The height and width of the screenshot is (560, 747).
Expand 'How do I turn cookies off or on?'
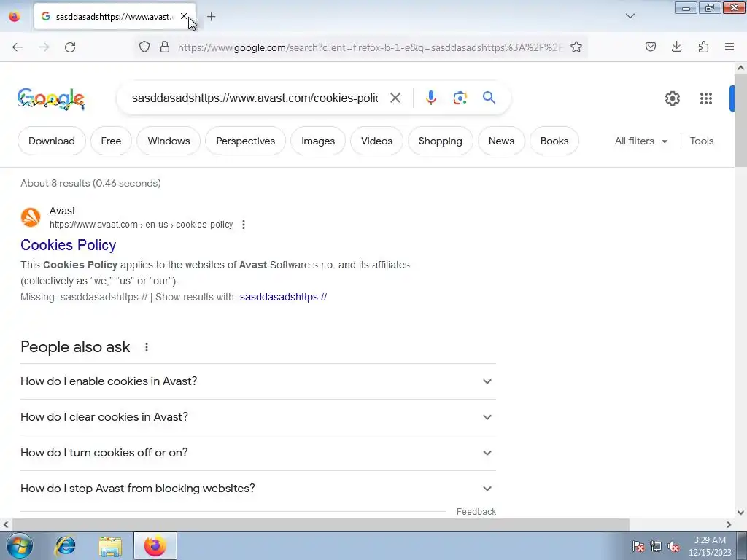tap(258, 453)
